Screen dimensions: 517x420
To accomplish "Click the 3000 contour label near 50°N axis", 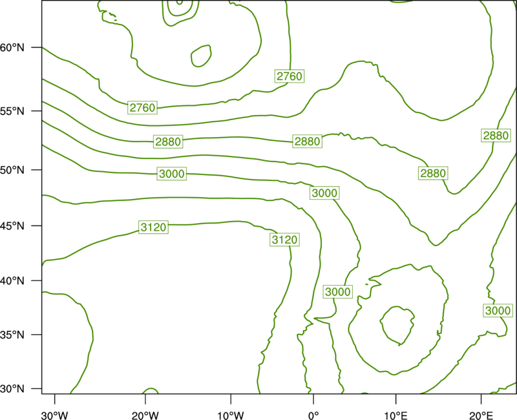I will pos(172,174).
